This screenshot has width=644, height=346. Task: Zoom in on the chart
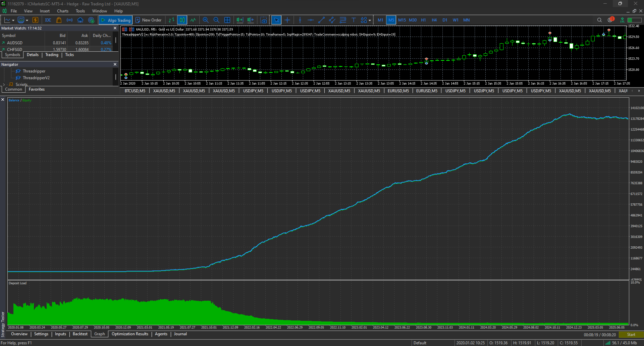point(206,20)
